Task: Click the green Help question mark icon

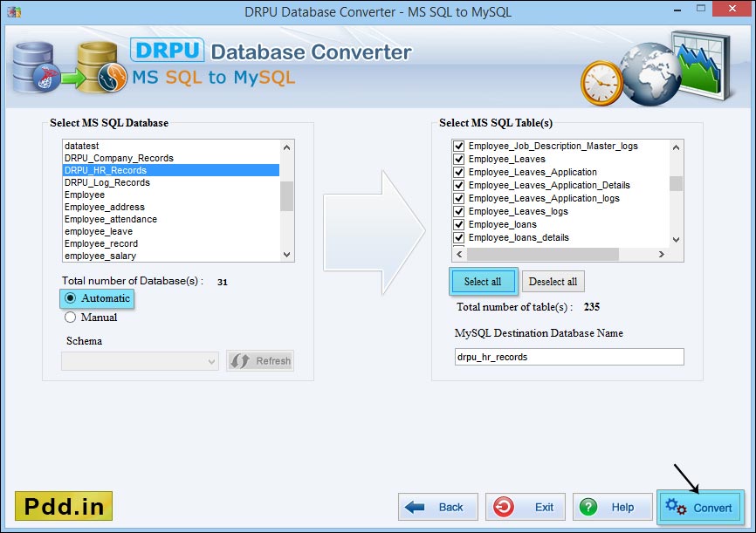Action: click(588, 507)
